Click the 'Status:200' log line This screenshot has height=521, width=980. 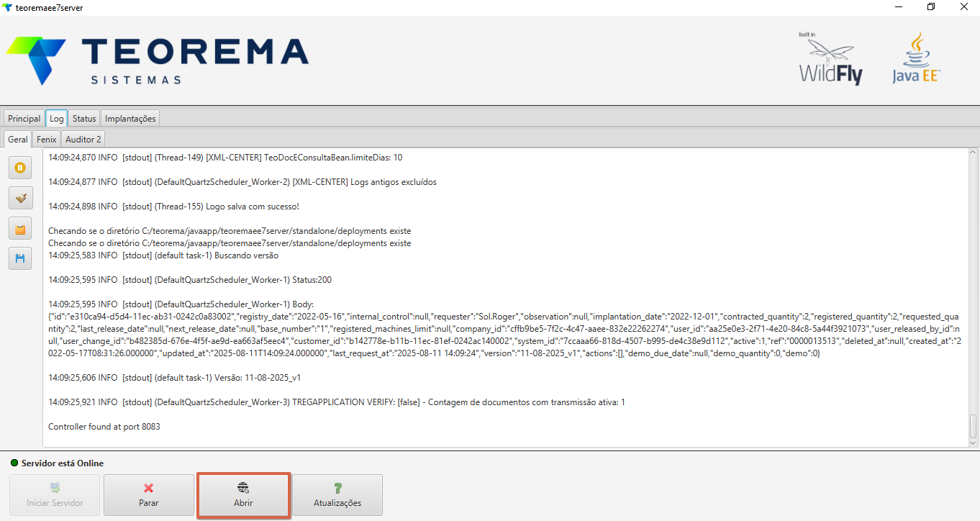point(190,280)
